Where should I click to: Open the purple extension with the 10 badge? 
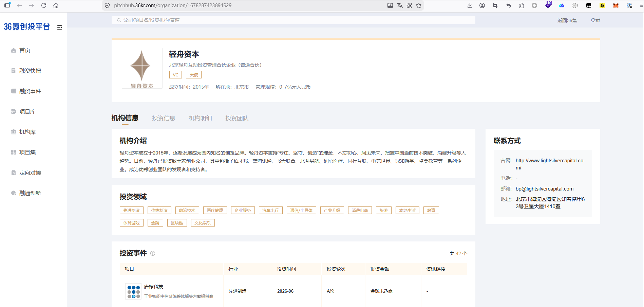(x=548, y=5)
